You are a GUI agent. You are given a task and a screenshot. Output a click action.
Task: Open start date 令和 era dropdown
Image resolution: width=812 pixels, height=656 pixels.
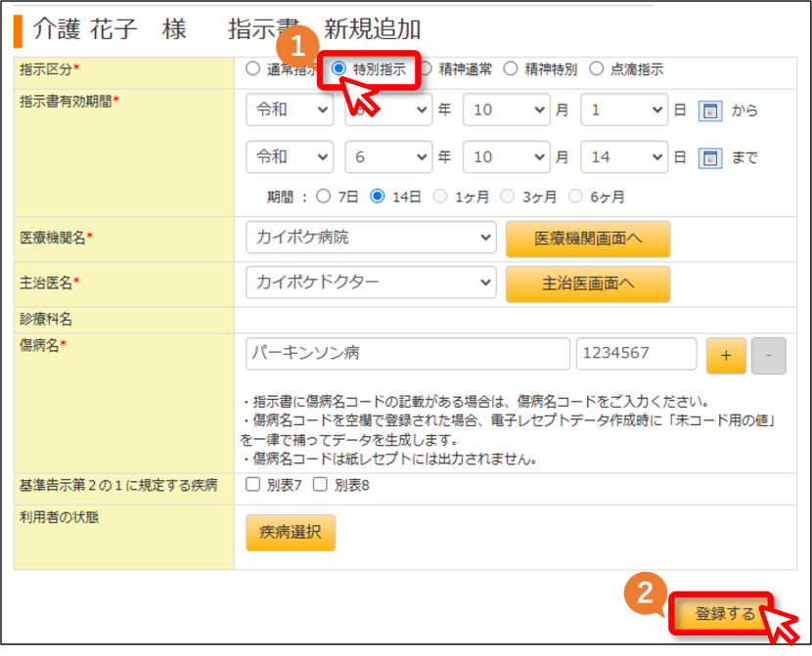[290, 109]
